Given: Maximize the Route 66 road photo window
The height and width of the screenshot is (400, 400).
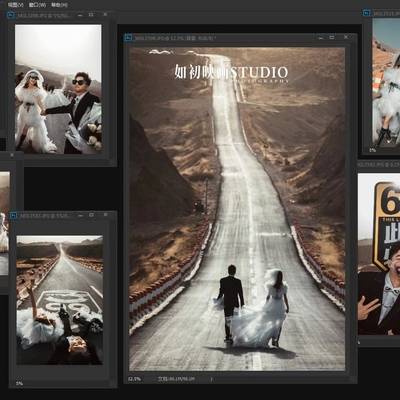Looking at the screenshot, I should 92,215.
